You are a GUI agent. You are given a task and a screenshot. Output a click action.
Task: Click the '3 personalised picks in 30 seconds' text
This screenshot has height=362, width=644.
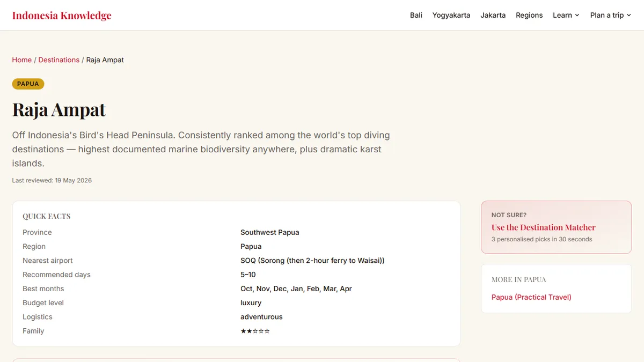tap(542, 239)
